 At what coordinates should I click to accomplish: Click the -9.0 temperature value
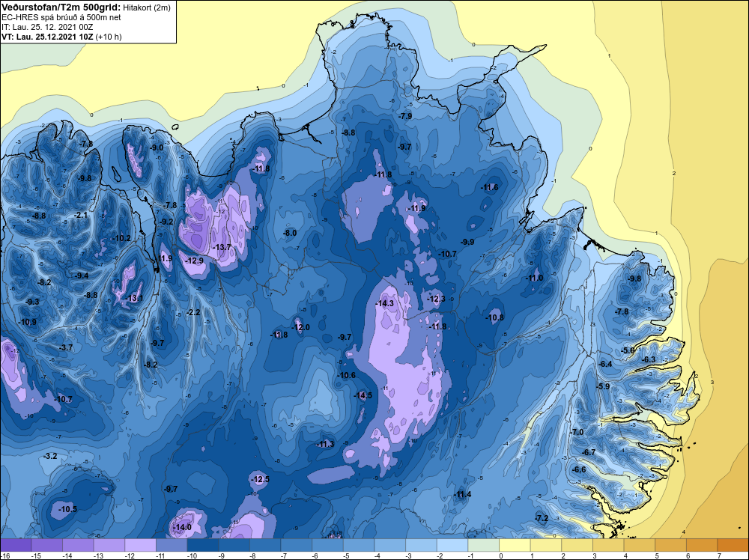pos(157,147)
